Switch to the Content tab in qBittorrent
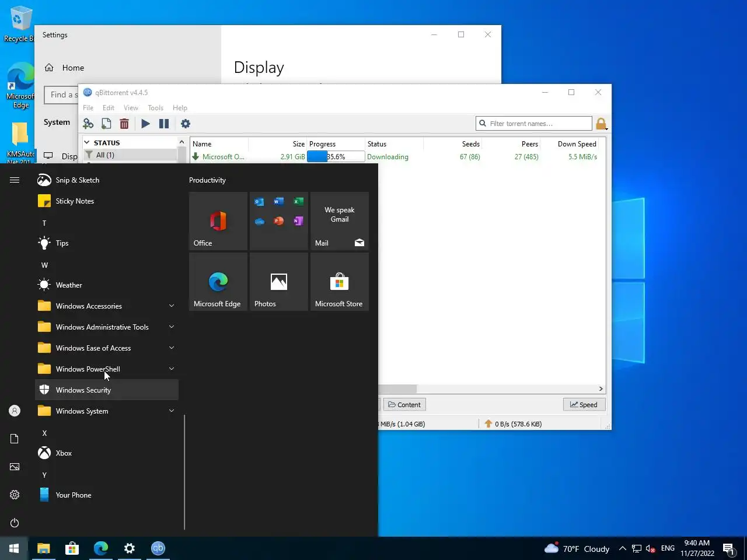The width and height of the screenshot is (747, 560). click(x=404, y=405)
